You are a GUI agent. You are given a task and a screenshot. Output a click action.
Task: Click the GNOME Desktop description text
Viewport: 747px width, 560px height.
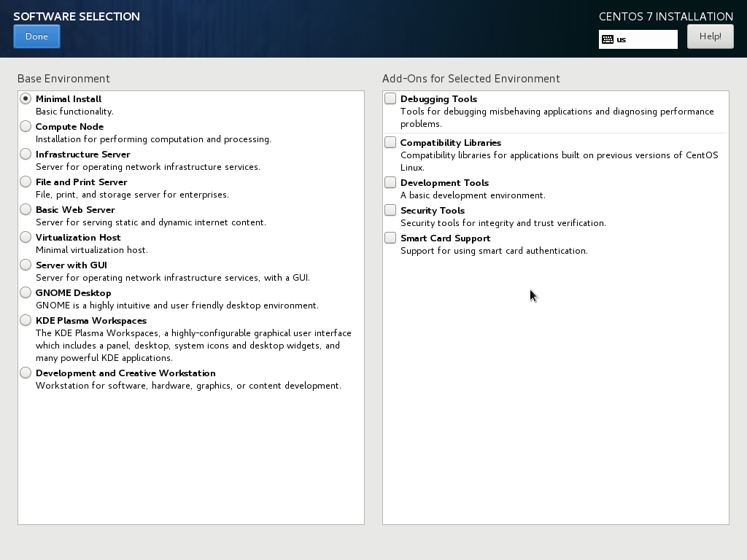[177, 306]
